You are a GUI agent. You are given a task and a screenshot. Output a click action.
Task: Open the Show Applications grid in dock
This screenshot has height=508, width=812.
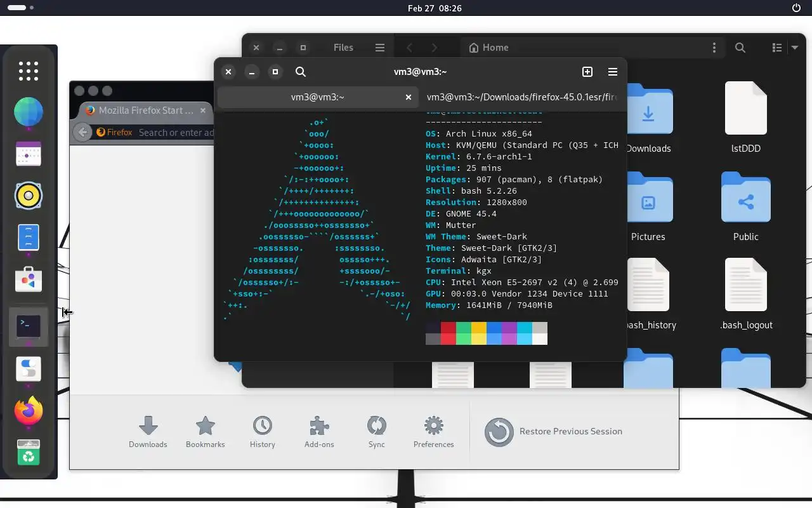click(29, 71)
